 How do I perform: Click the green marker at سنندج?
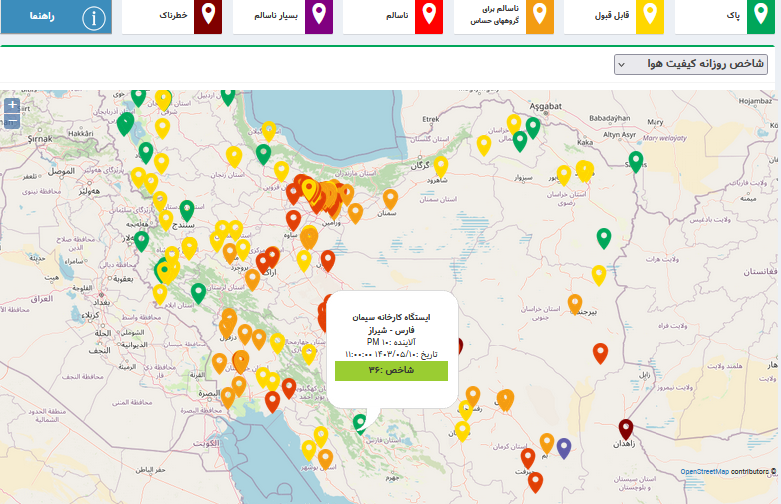tap(187, 210)
